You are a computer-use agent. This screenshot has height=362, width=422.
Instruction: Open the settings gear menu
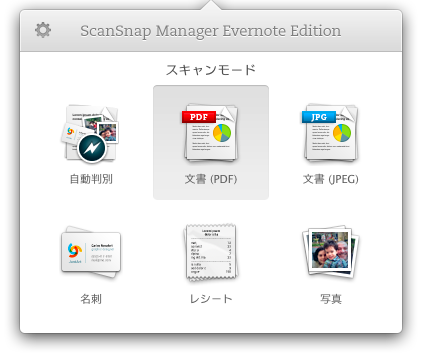43,30
